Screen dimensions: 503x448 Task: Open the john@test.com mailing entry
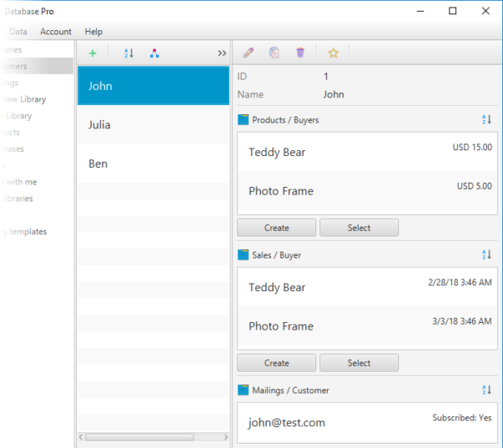(x=367, y=422)
